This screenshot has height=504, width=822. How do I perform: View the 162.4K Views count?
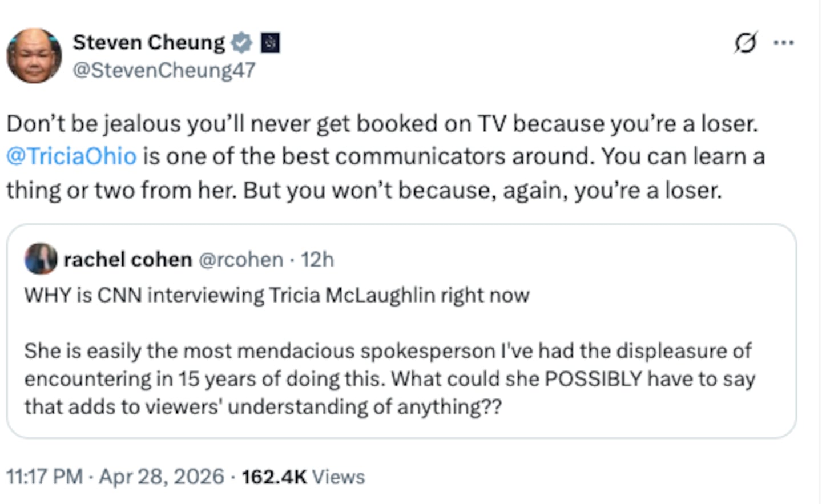pyautogui.click(x=303, y=477)
